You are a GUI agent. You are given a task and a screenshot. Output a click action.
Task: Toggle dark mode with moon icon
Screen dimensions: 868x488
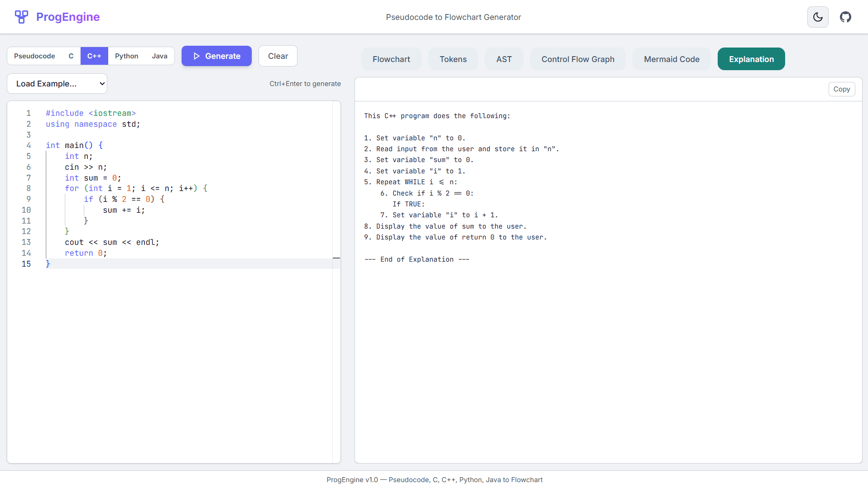pos(818,17)
